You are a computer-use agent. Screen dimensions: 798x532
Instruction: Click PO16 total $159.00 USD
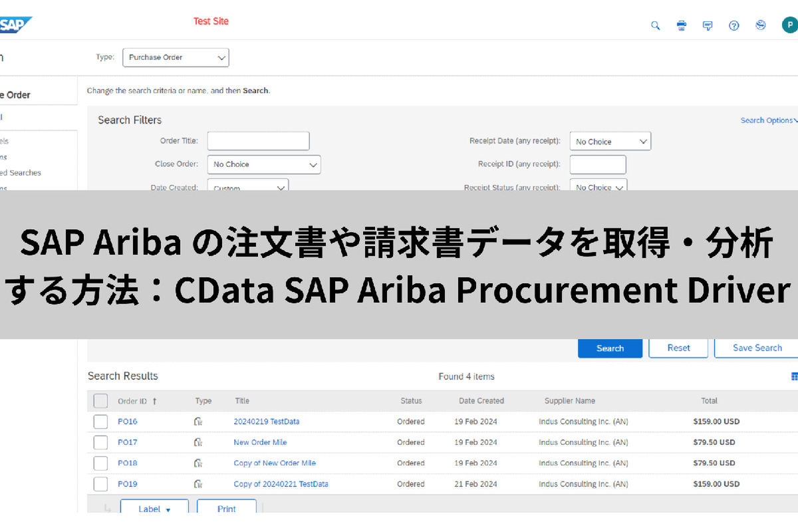click(x=716, y=422)
